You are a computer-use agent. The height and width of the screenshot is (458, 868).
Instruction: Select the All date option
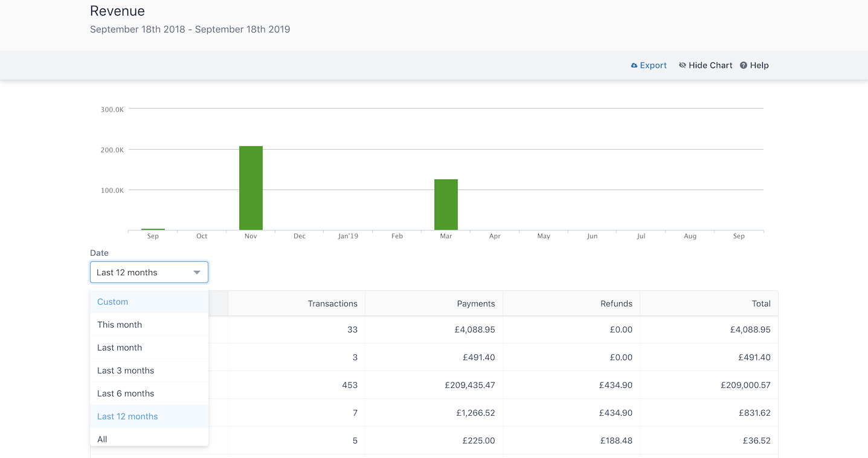149,438
